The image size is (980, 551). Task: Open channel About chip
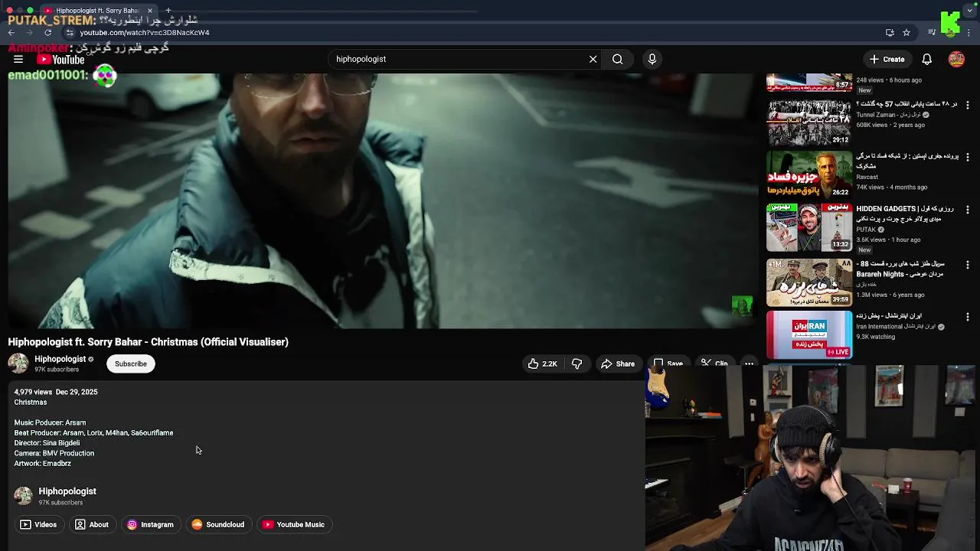[x=92, y=524]
